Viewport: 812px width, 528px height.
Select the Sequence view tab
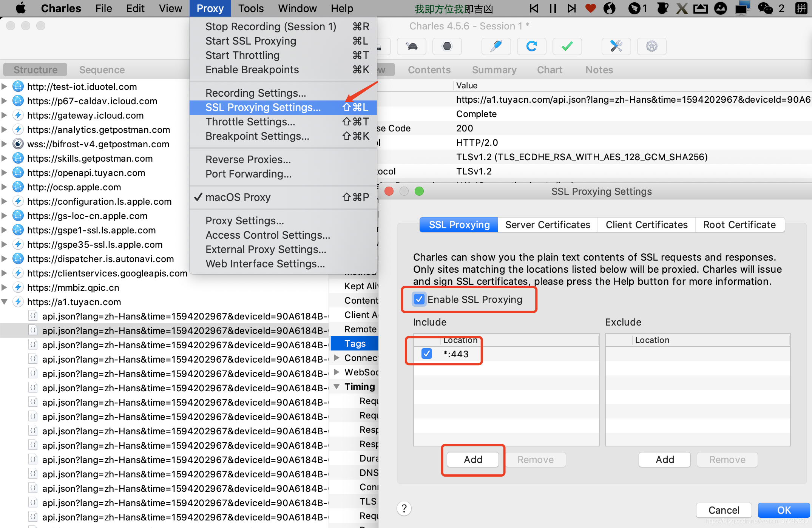tap(102, 70)
